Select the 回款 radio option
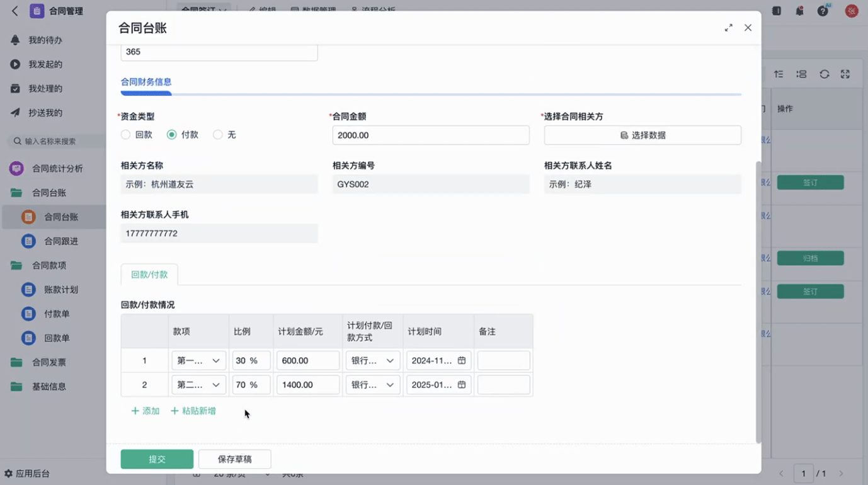The image size is (868, 485). click(126, 135)
